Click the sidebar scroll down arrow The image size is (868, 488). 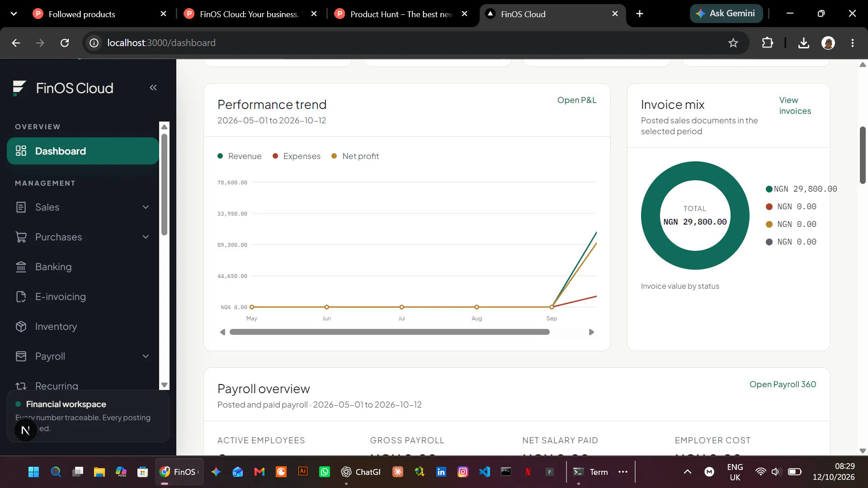pos(165,385)
